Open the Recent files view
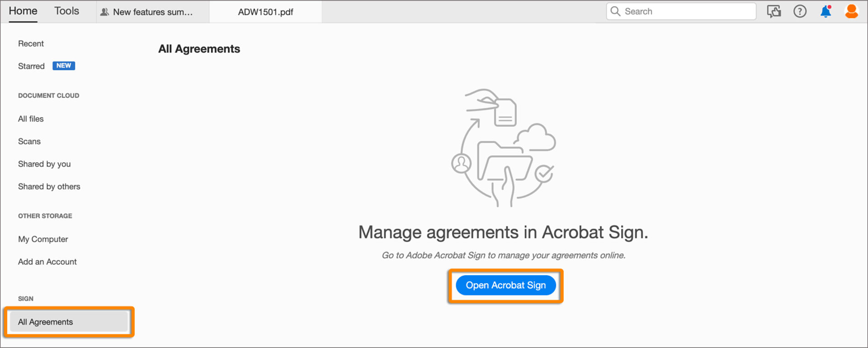Image resolution: width=868 pixels, height=348 pixels. pos(31,43)
